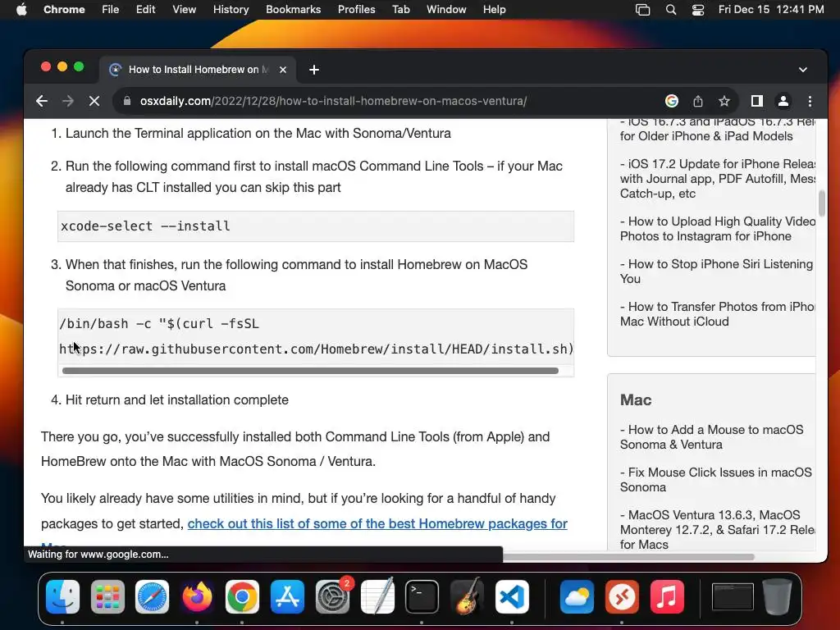Open Visual Studio Code from Dock

click(x=512, y=597)
